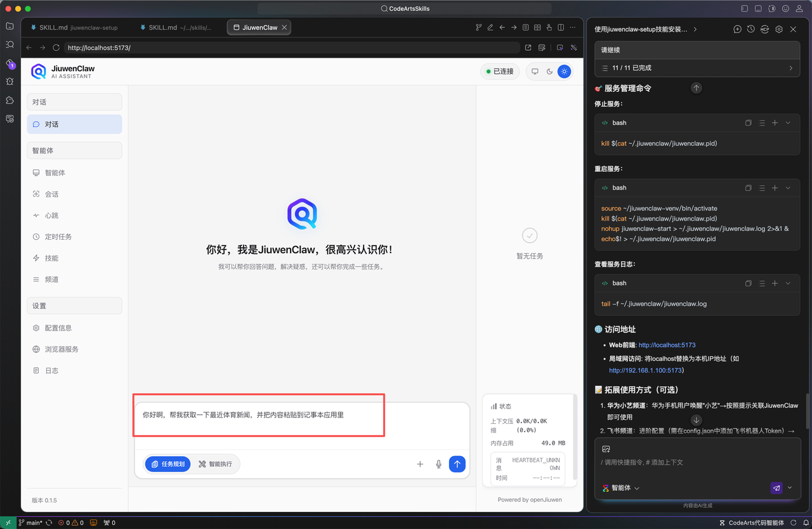Viewport: 812px width, 529px height.
Task: Insert restart-service bash block with plus icon
Action: coord(775,188)
